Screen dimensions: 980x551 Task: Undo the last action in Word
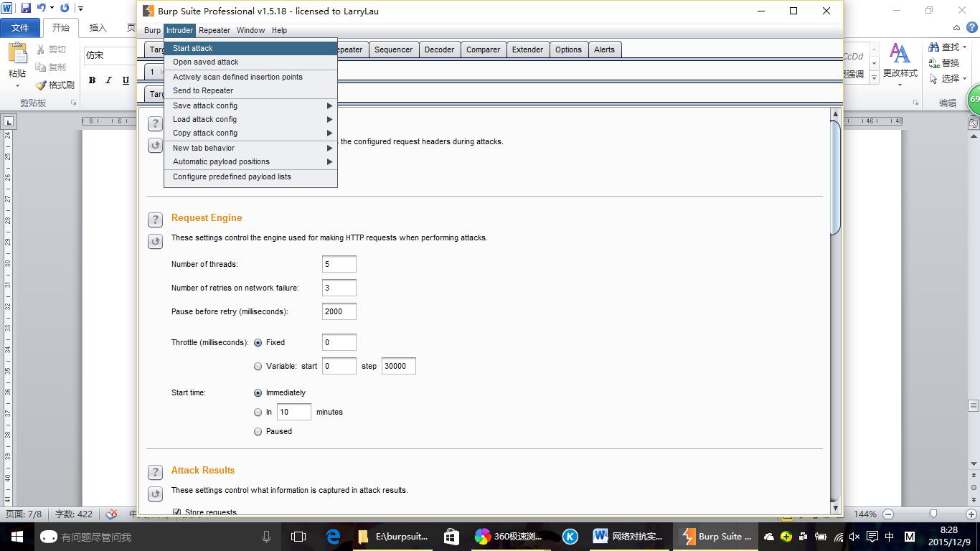click(x=41, y=8)
